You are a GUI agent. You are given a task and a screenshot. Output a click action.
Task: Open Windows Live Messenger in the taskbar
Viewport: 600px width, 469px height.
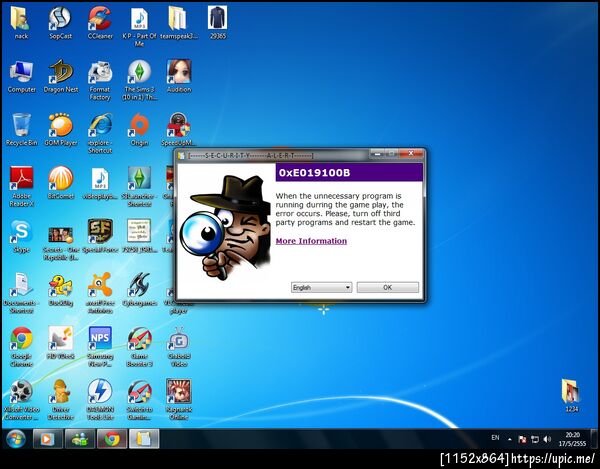(x=80, y=439)
